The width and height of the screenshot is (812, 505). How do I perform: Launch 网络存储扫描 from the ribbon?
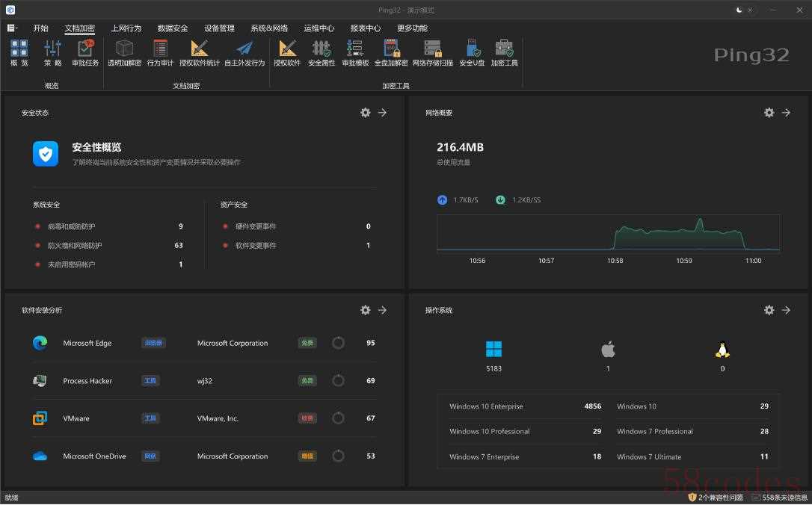click(x=433, y=52)
